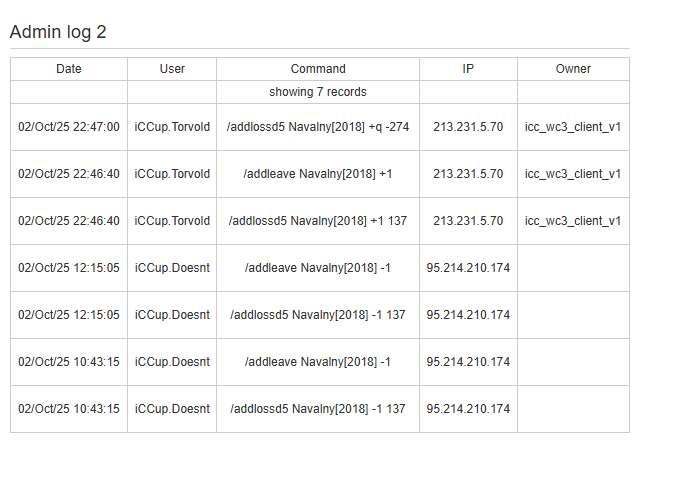The height and width of the screenshot is (477, 685).
Task: Click the owner cell of the /addleave +1 row
Action: (573, 174)
